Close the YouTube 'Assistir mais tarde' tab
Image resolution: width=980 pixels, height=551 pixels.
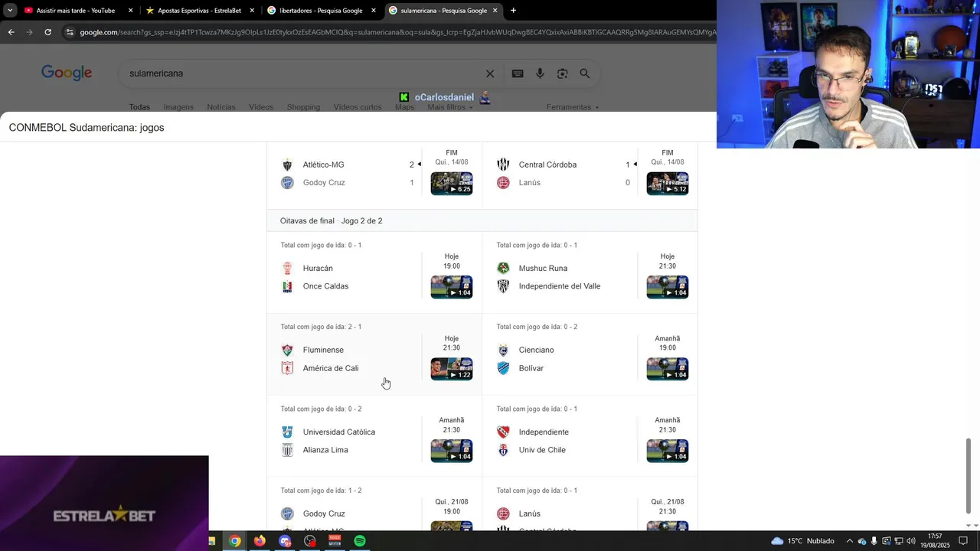[x=130, y=11]
